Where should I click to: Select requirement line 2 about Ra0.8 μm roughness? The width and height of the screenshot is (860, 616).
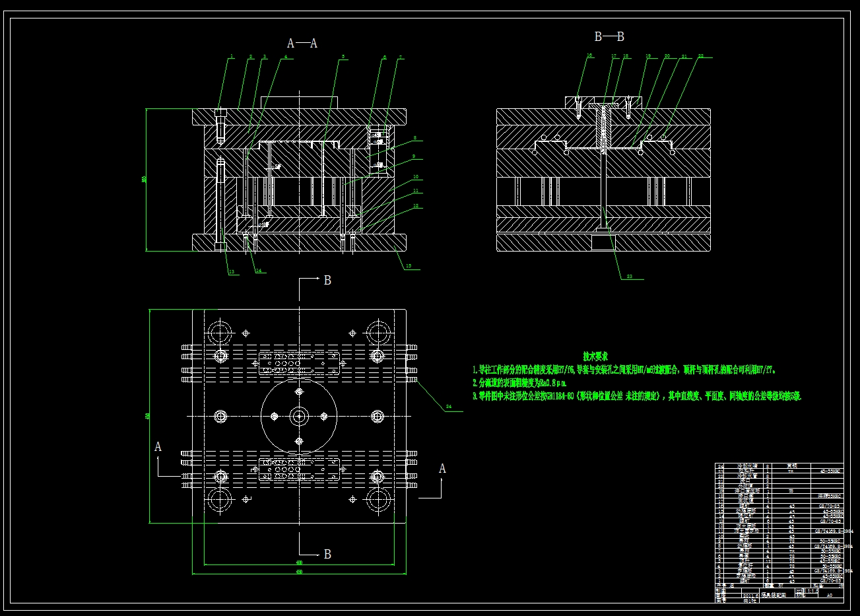click(519, 383)
